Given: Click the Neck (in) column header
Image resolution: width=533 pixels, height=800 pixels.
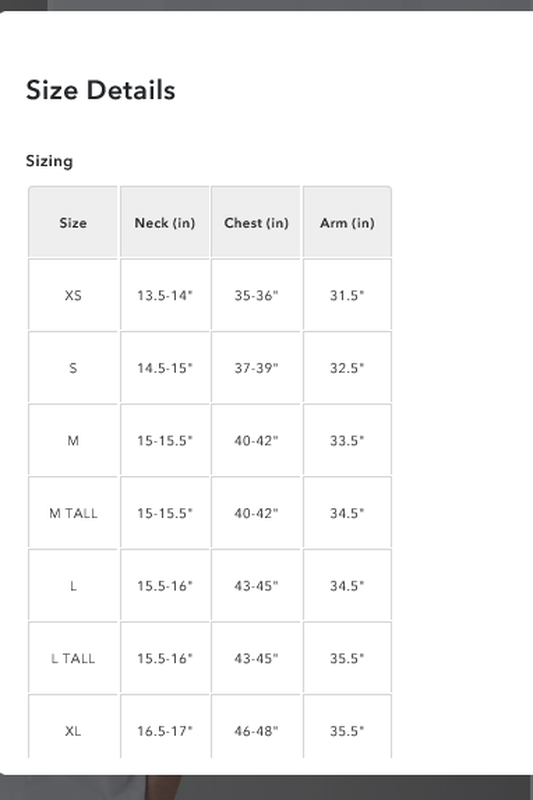Looking at the screenshot, I should pyautogui.click(x=165, y=222).
